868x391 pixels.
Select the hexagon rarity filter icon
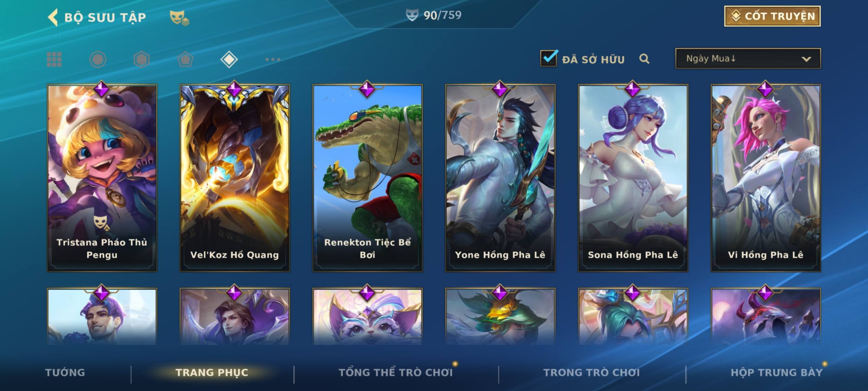tap(141, 59)
